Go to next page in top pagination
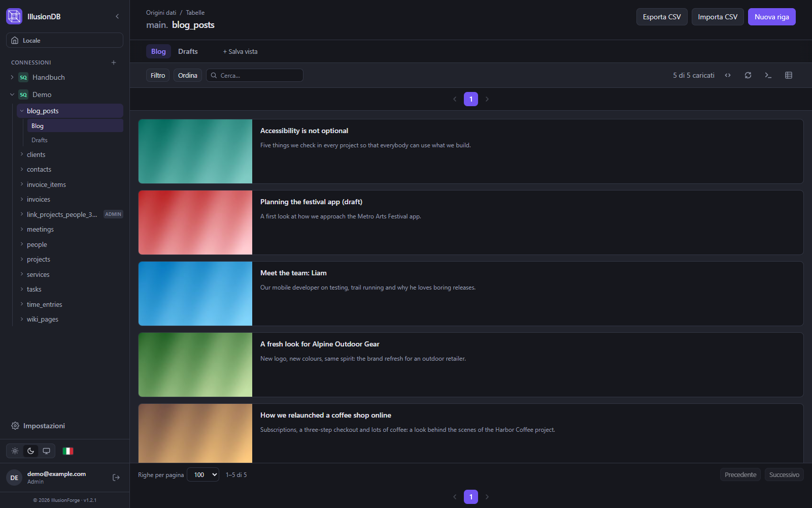812x508 pixels. [x=487, y=99]
